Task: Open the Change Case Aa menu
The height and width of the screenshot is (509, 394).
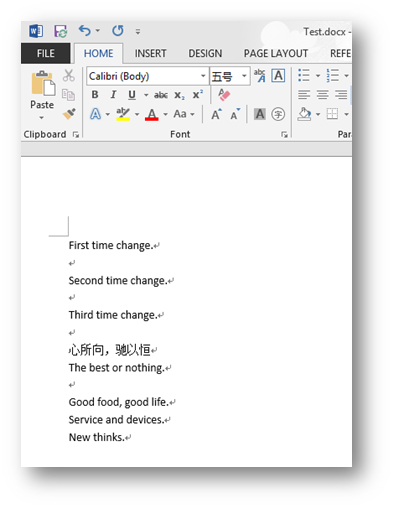Action: pos(183,114)
